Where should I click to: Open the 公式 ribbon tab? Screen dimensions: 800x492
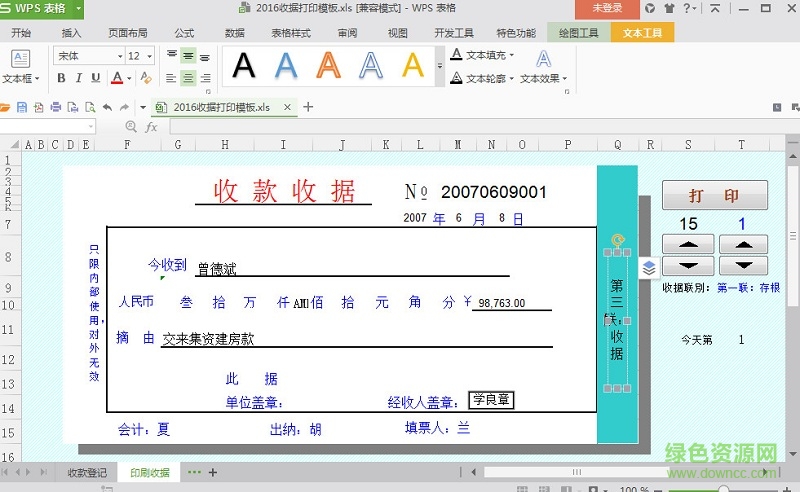[x=184, y=33]
